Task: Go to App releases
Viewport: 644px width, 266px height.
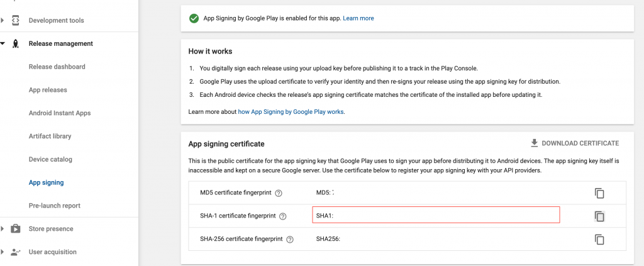Action: (x=48, y=90)
